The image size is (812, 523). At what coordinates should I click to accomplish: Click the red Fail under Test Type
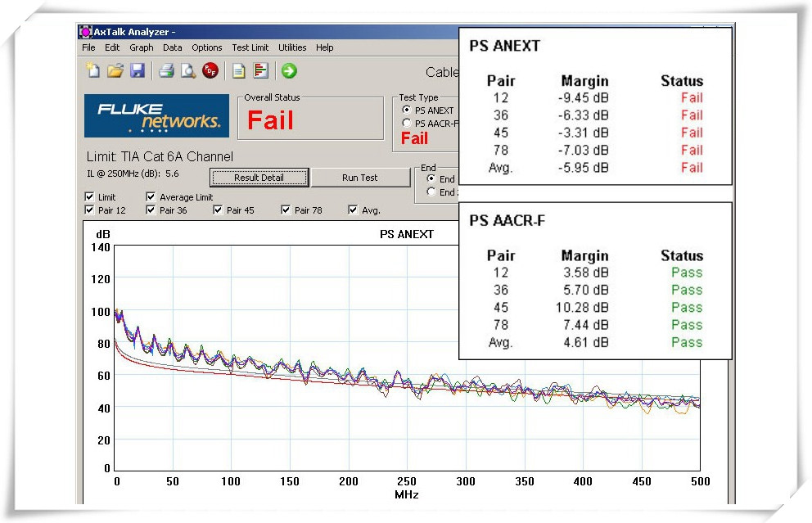pos(414,139)
